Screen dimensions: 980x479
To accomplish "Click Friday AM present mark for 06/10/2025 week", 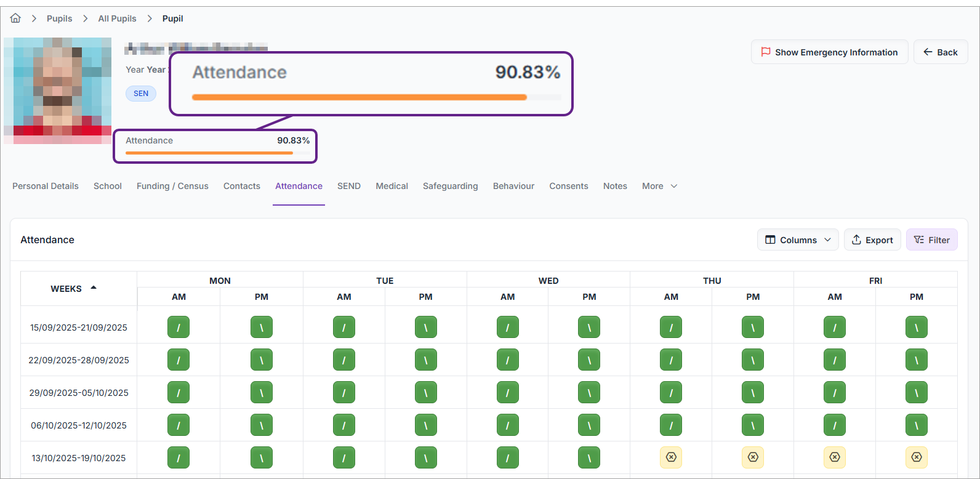I will click(x=834, y=425).
